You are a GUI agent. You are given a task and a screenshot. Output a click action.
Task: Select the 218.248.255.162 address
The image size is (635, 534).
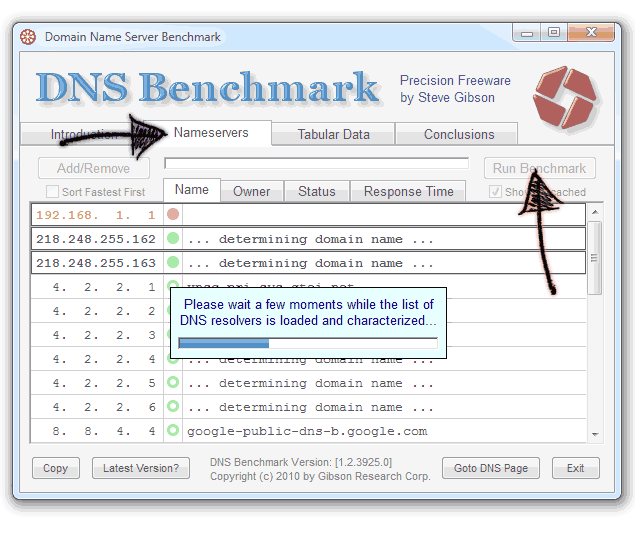96,239
